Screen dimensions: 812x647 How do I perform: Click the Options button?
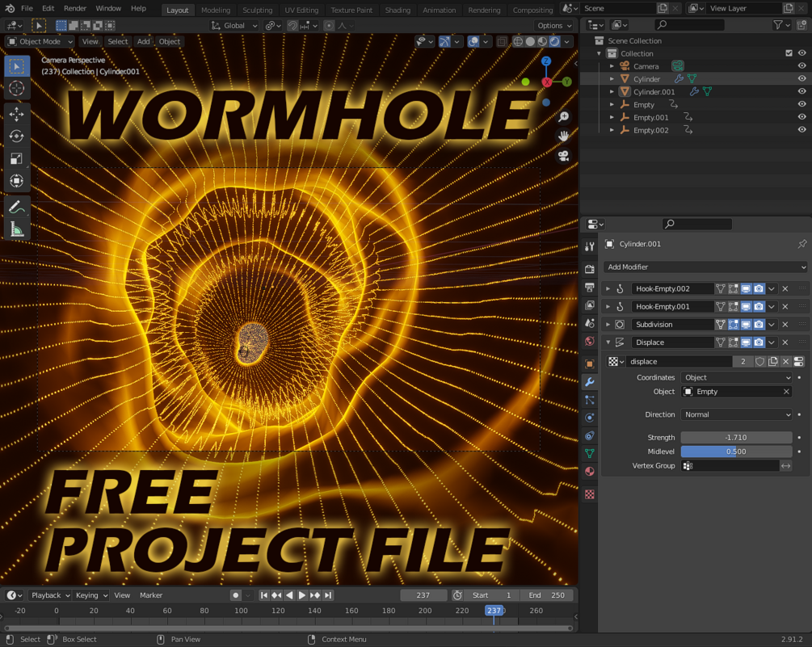pos(554,25)
